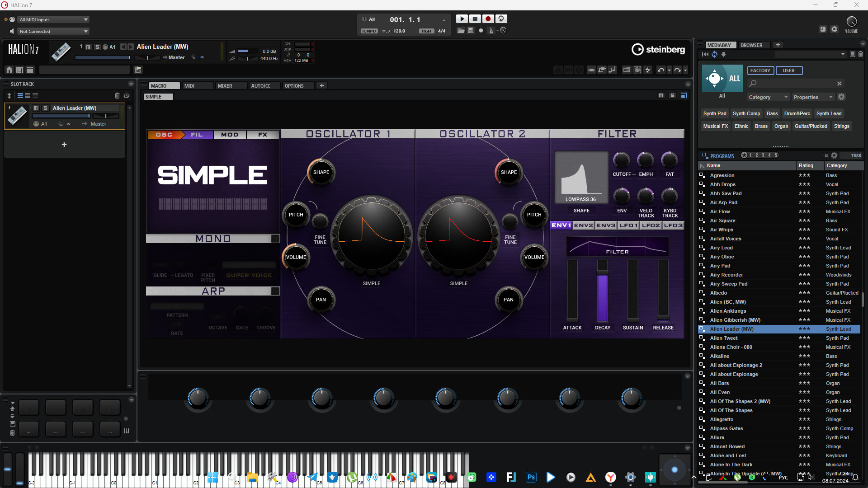Click the rating filter star icon

[x=744, y=155]
